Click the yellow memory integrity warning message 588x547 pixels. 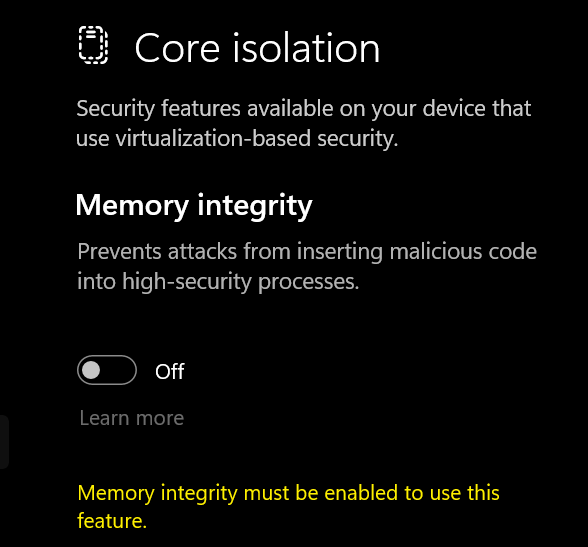click(288, 507)
